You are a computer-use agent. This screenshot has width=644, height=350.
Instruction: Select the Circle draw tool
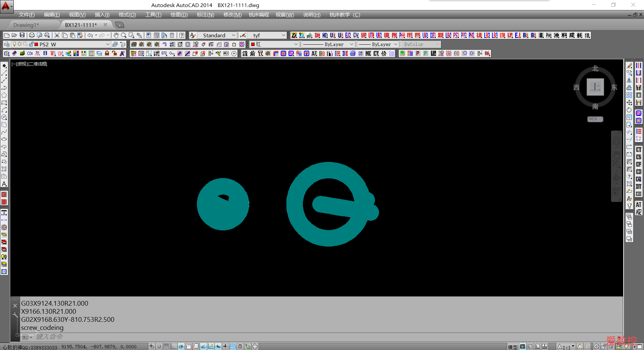tap(4, 117)
